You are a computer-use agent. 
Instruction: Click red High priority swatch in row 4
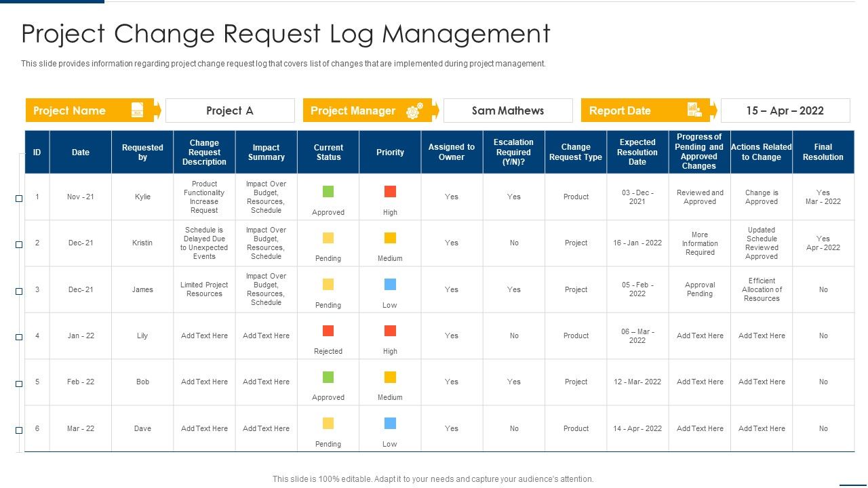tap(390, 331)
